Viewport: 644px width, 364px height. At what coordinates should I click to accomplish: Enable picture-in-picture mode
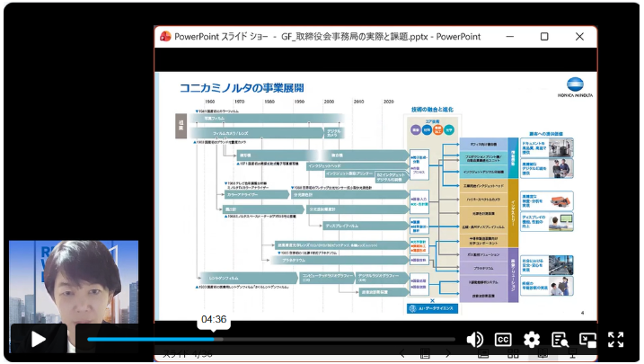(x=588, y=340)
